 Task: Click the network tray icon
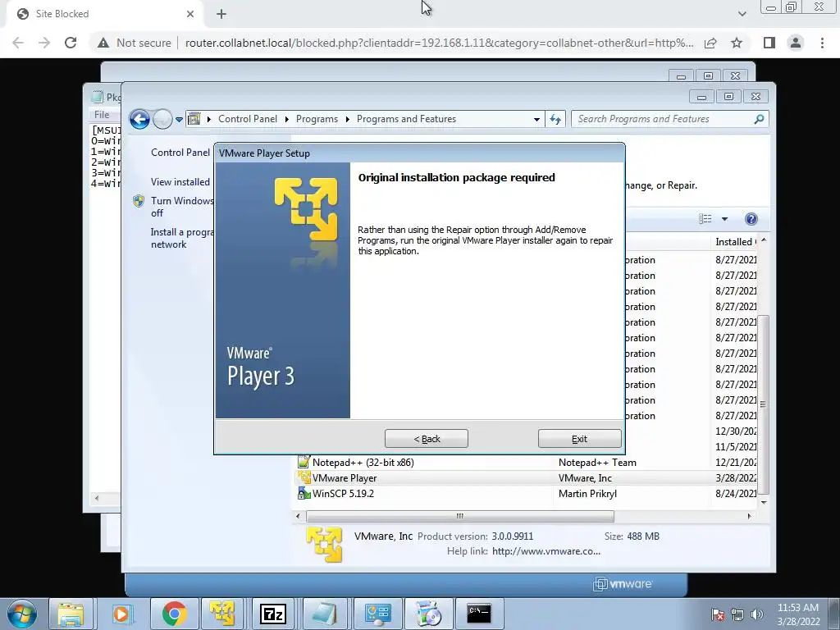point(737,614)
